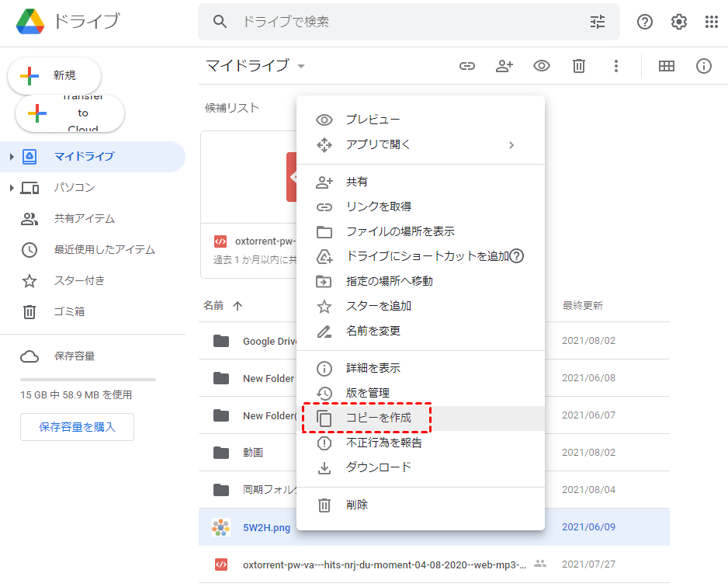Open the Google apps grid icon

(x=711, y=22)
